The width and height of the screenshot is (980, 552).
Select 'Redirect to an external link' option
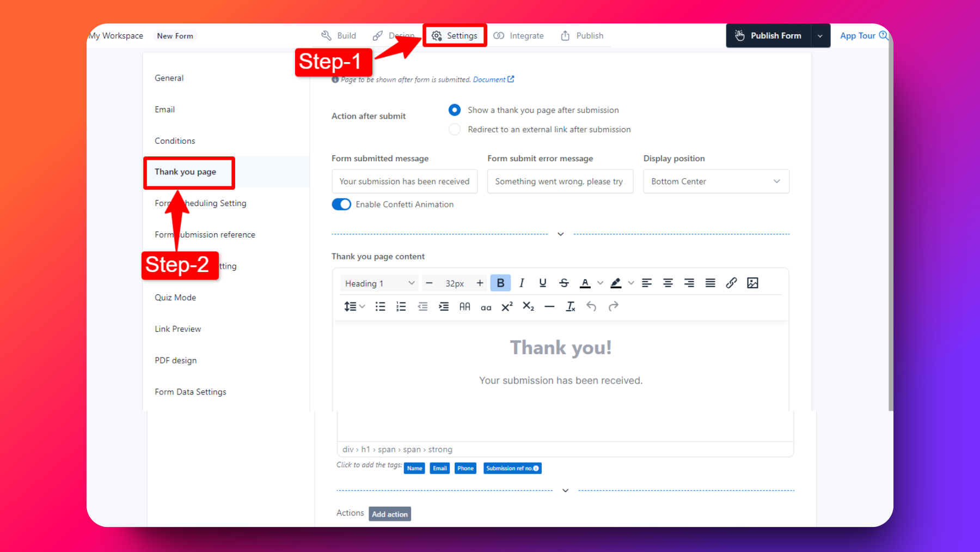[455, 130]
